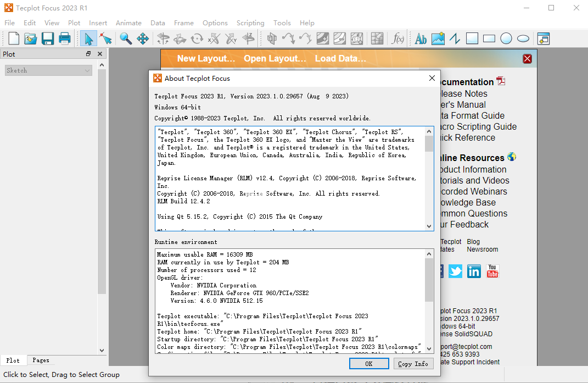Select the insert square tool

(472, 38)
